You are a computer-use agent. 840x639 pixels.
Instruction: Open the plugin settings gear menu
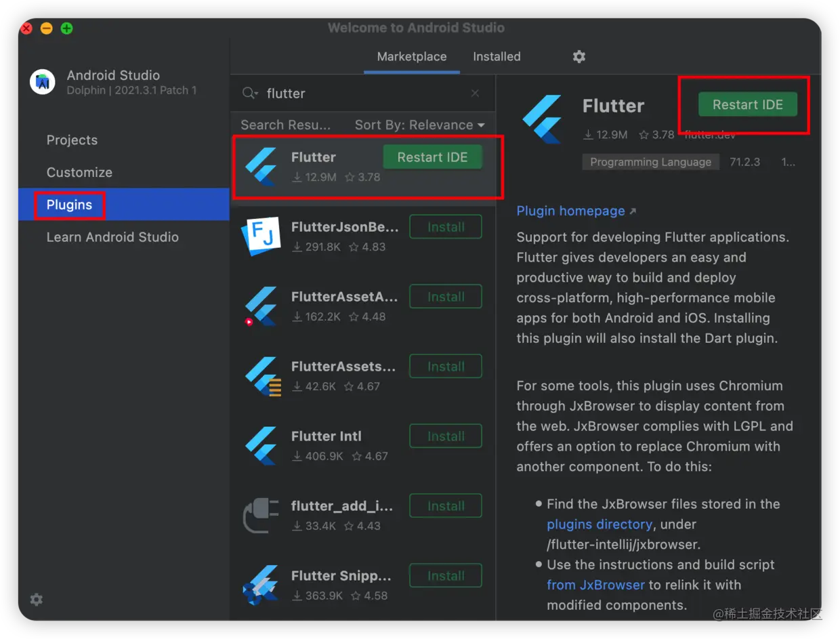pos(579,57)
